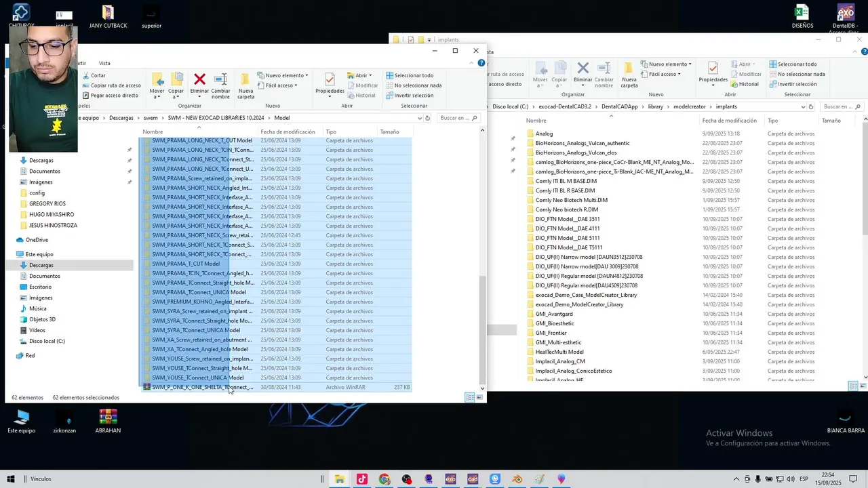Viewport: 868px width, 488px height.
Task: Click Seleccionar todo in the front window
Action: 410,75
